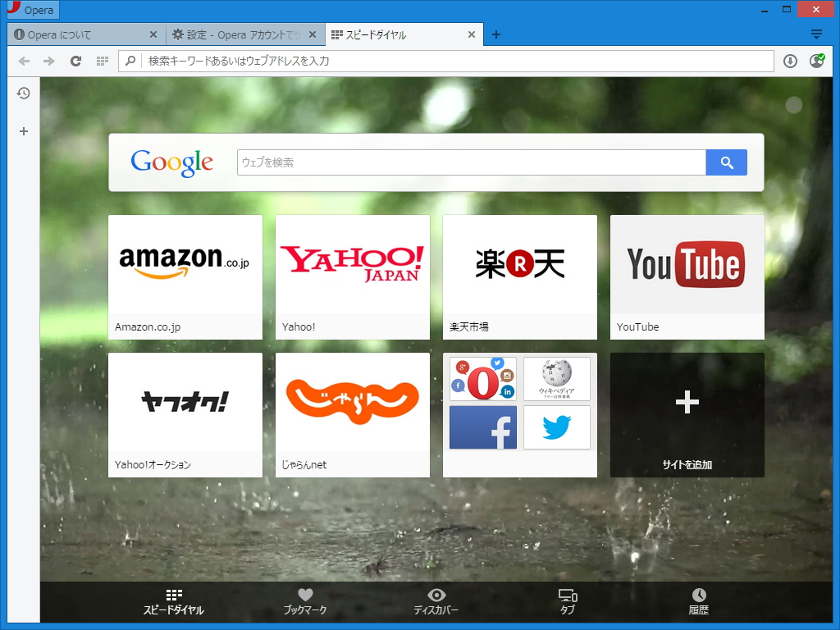Focus the ウェブを検索 Google search box
The height and width of the screenshot is (630, 840).
tap(472, 162)
